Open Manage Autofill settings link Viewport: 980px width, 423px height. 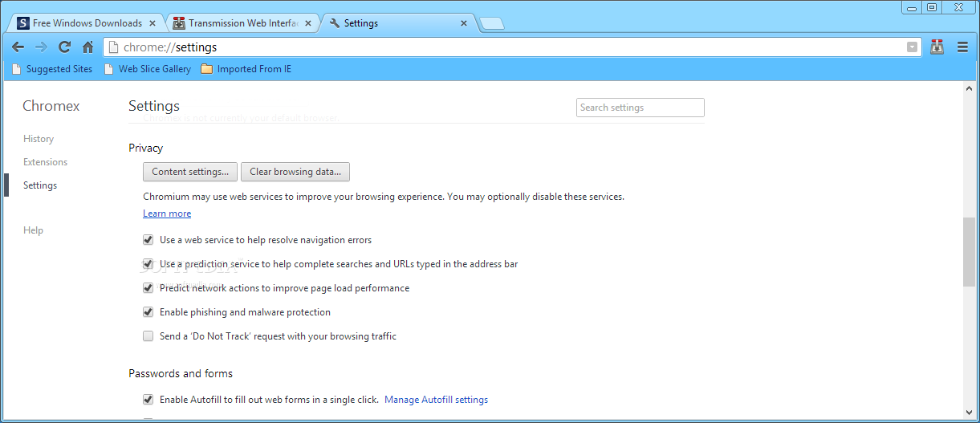[x=436, y=400]
